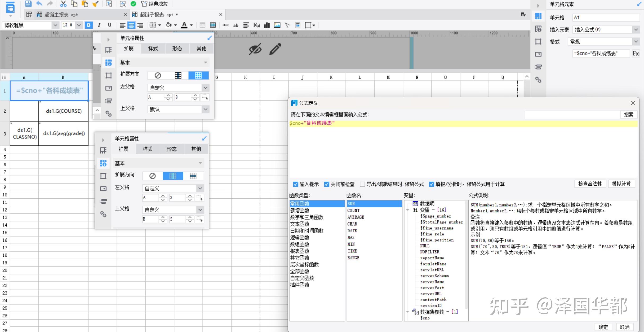Viewport: 644px width, 332px height.
Task: Click the insert chart icon
Action: 267,25
